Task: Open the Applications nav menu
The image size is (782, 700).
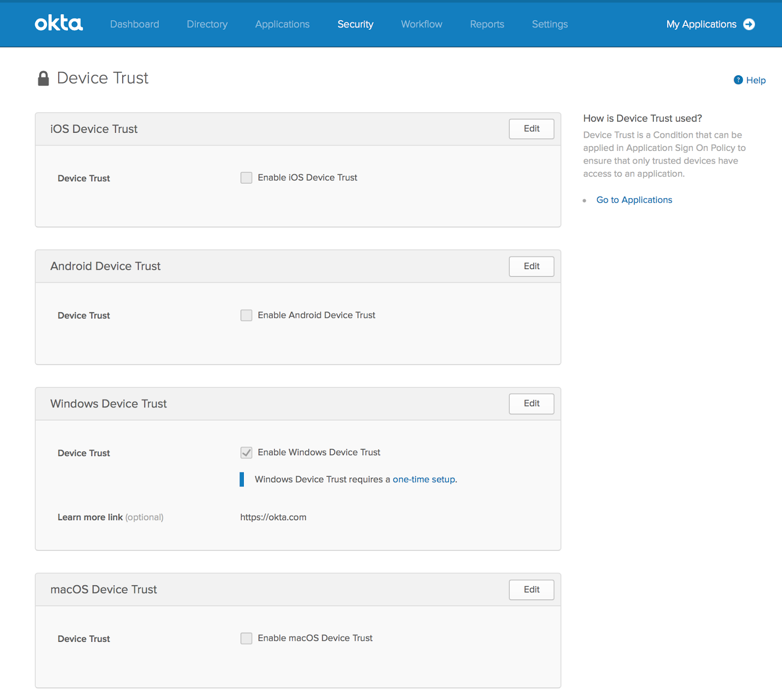Action: tap(282, 24)
